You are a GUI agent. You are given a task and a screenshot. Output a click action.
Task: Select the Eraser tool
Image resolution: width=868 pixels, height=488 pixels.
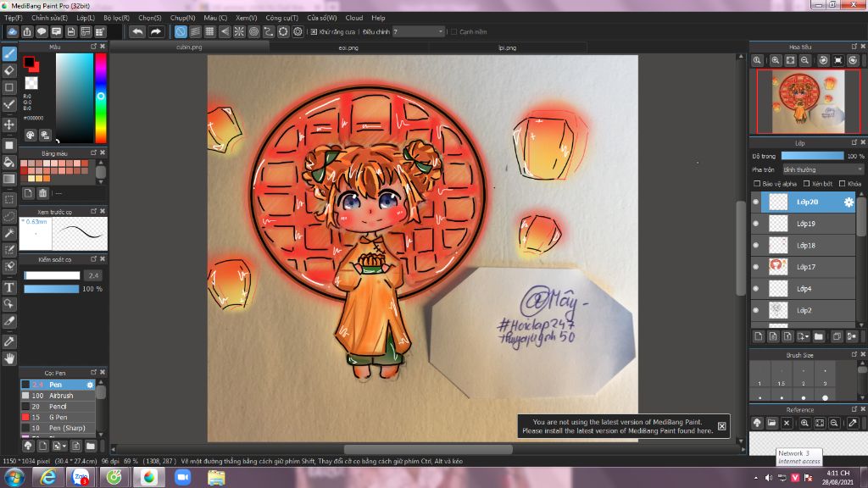pos(9,70)
